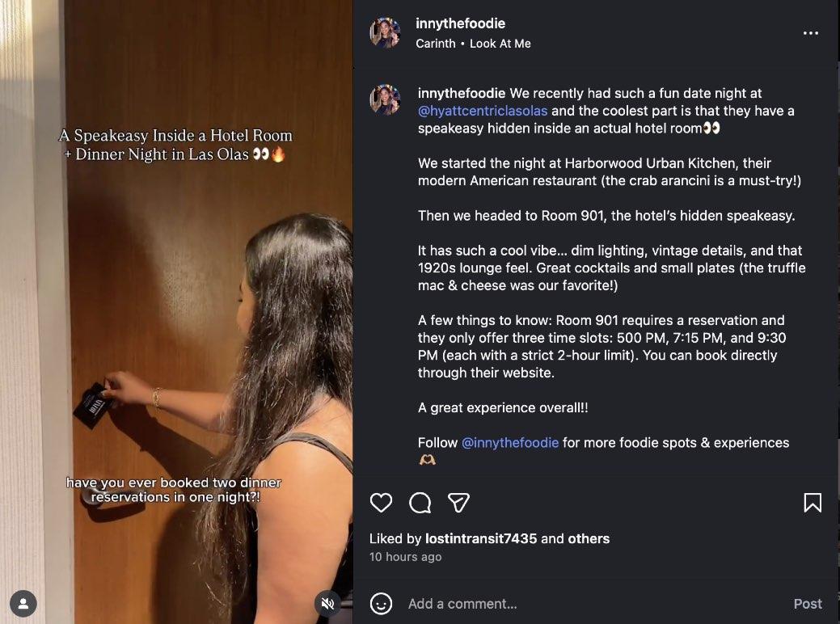
Task: Open comments via speech bubble icon
Action: [420, 503]
